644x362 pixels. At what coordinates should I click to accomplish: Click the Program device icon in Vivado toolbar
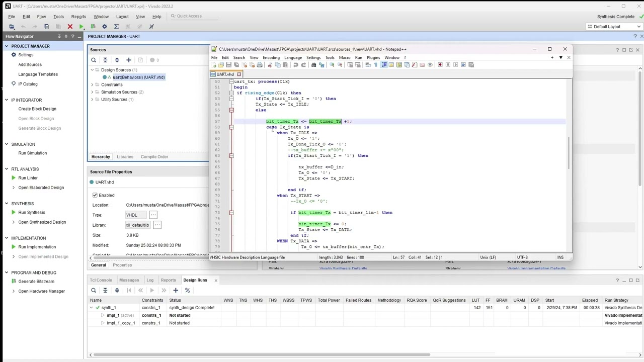tap(93, 27)
